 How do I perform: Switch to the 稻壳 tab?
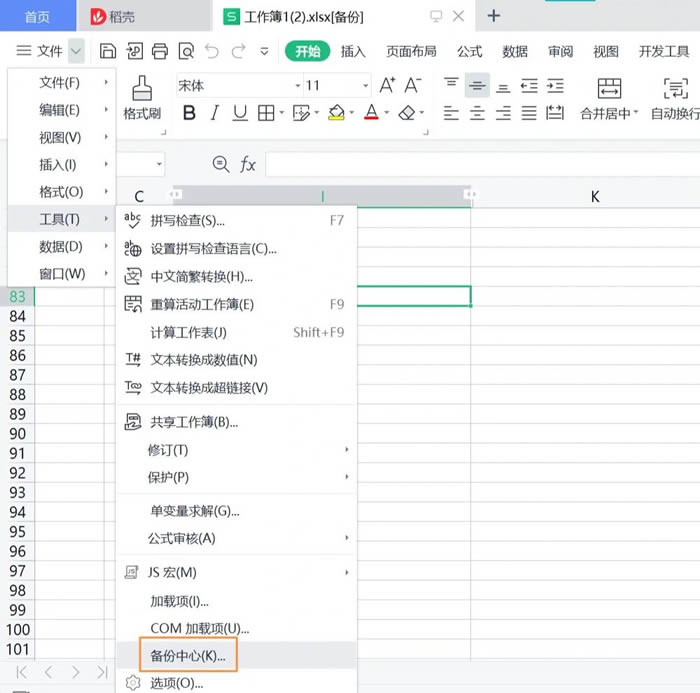coord(143,17)
